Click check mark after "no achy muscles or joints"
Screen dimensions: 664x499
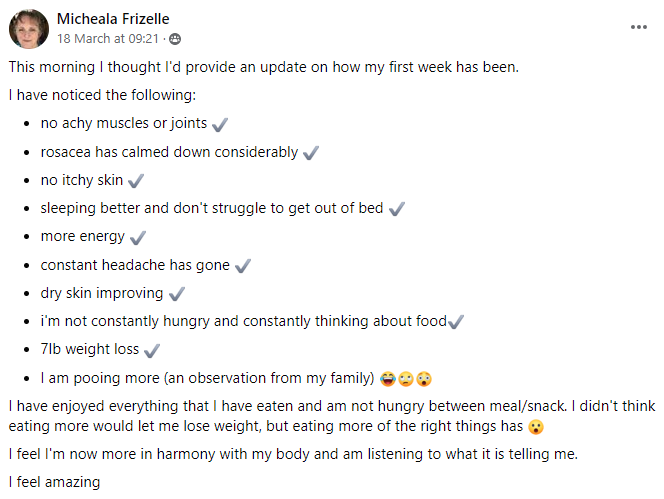220,124
